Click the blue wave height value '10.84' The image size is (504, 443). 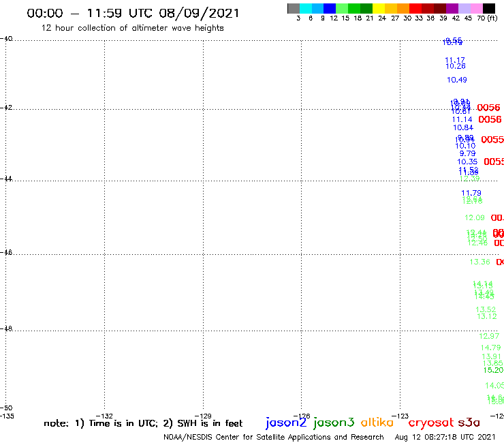click(x=463, y=127)
